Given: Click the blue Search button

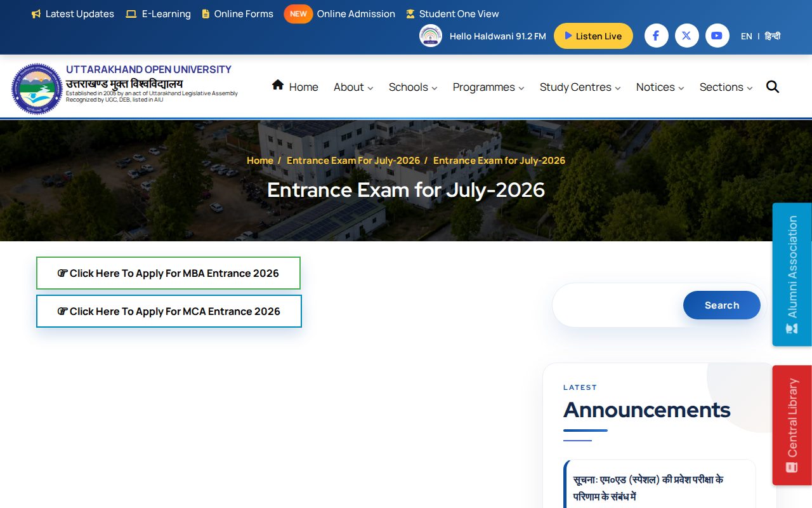Looking at the screenshot, I should point(722,305).
